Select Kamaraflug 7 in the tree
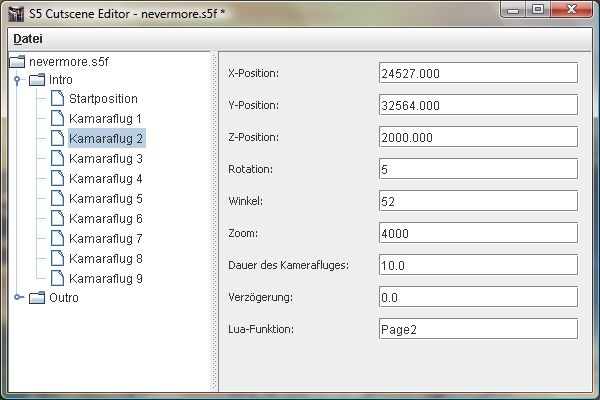Viewport: 600px width, 400px height. [105, 239]
